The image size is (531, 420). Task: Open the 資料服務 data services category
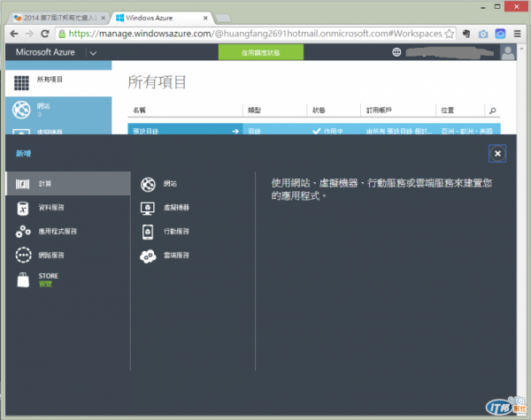[68, 208]
